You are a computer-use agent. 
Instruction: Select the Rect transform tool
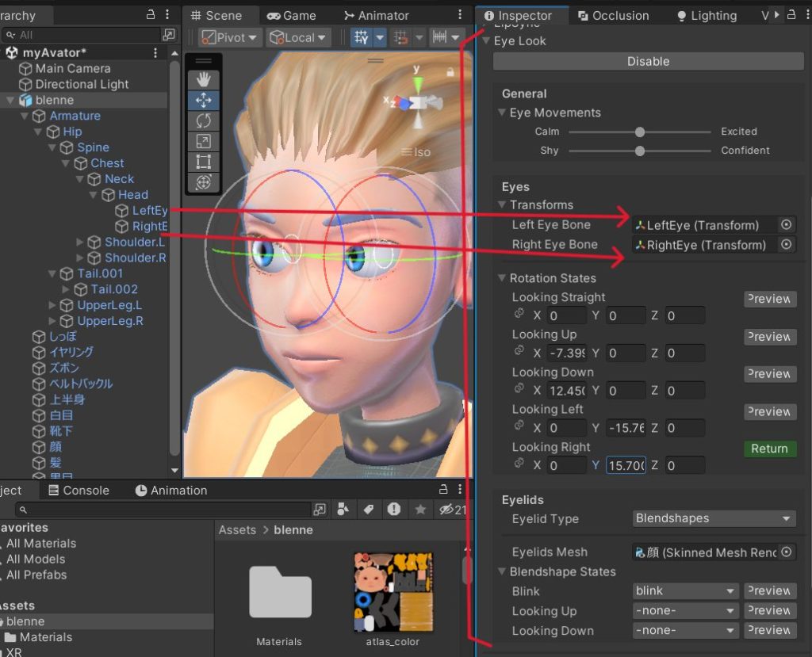203,162
